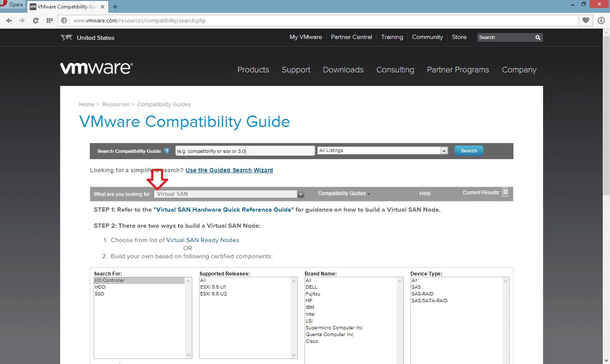Image resolution: width=610 pixels, height=364 pixels.
Task: Open the Opera menu button
Action: 12,5
